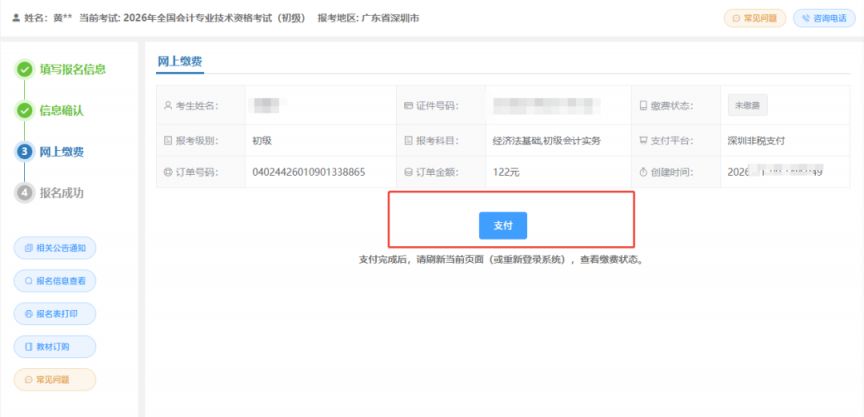Click the card icon beside 证件号码
The height and width of the screenshot is (417, 864).
click(408, 106)
